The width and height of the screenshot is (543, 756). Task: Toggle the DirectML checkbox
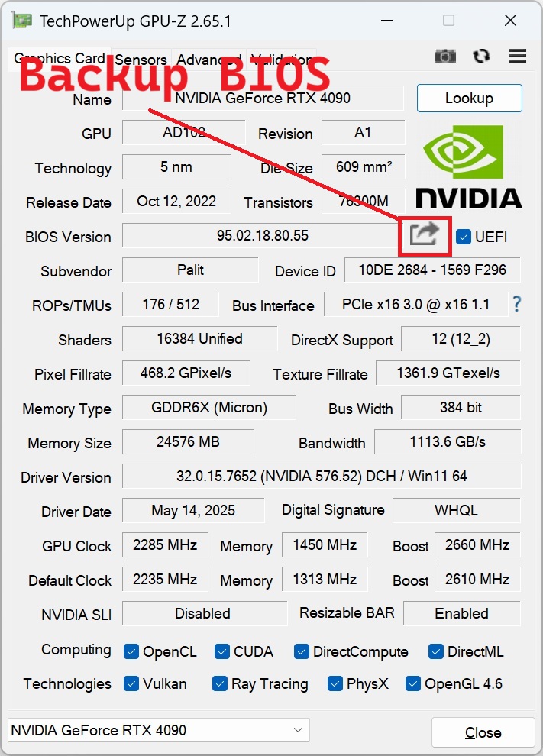point(436,651)
